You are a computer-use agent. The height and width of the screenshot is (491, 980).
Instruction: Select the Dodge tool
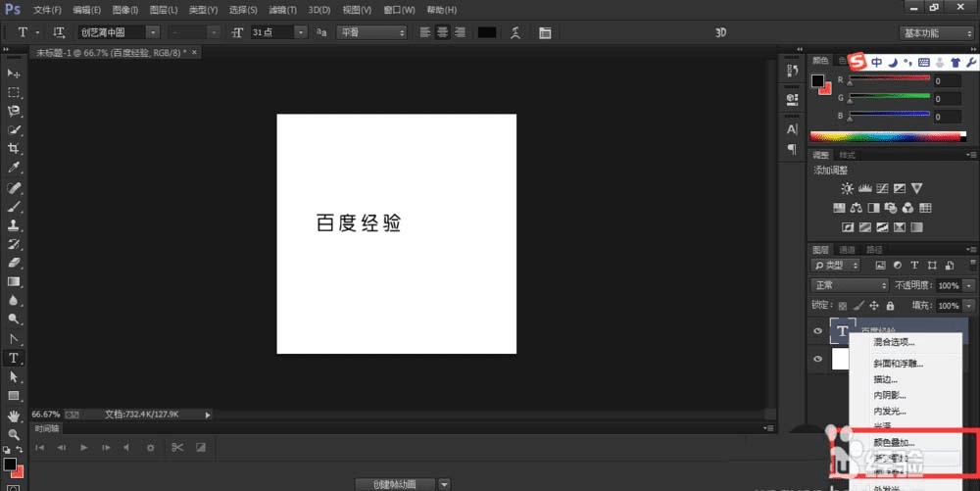coord(13,319)
